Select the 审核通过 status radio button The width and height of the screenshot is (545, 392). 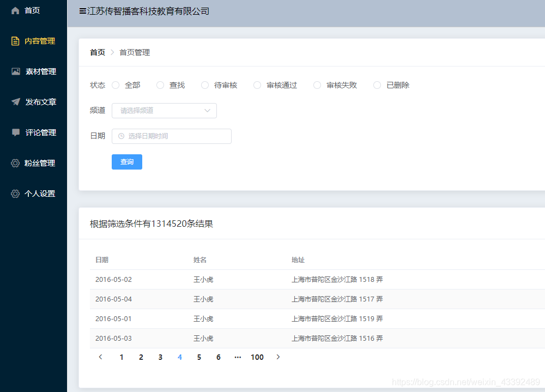click(257, 85)
